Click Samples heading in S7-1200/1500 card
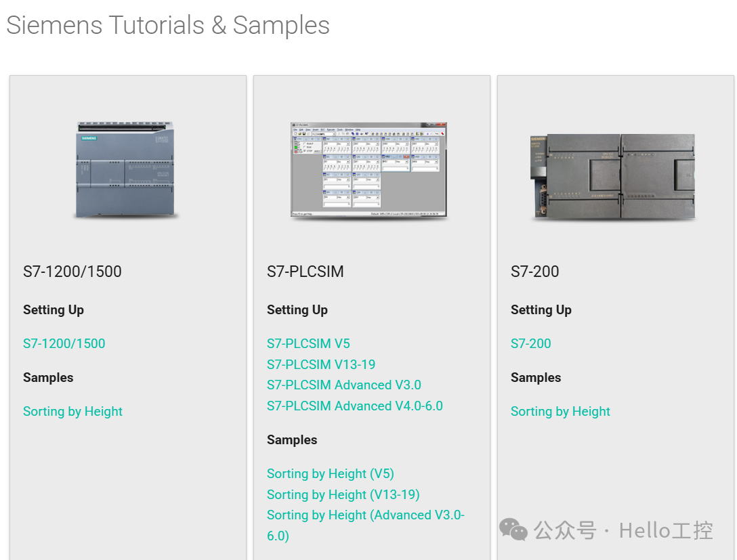 (48, 378)
